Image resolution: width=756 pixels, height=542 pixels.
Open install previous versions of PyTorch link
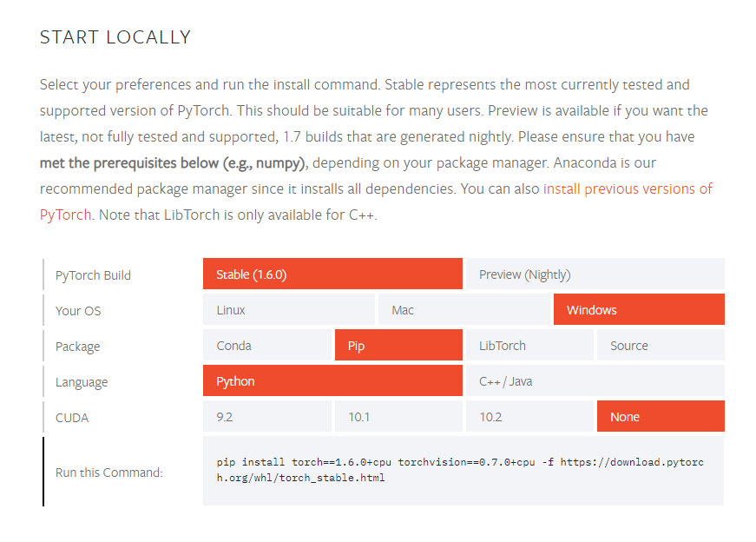pos(628,188)
